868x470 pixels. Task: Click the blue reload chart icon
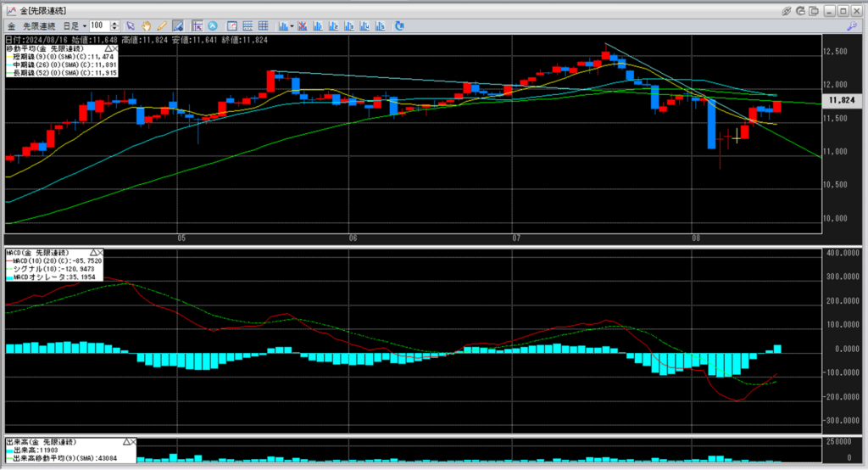398,25
